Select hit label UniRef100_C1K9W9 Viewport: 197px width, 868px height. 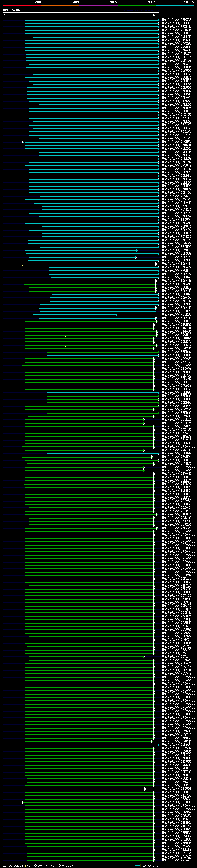(177, 253)
